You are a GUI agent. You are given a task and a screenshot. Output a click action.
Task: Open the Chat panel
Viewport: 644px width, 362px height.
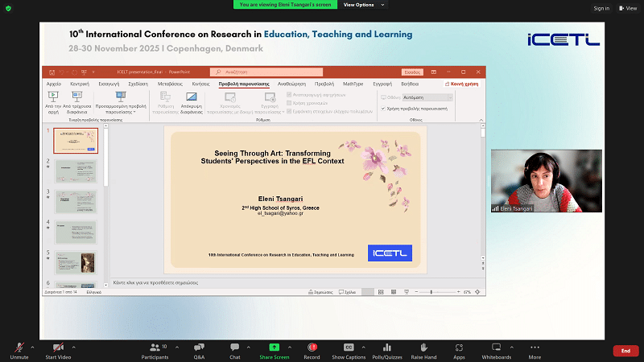click(234, 347)
